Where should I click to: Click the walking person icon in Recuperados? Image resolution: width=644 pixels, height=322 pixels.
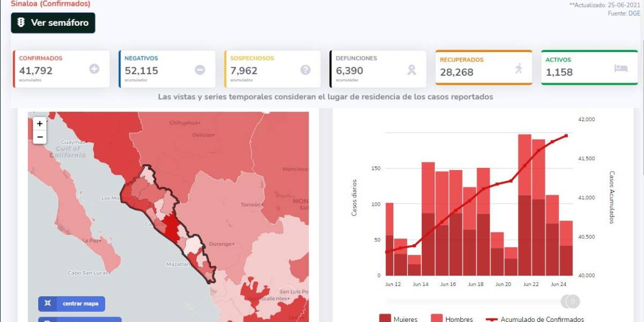(518, 69)
